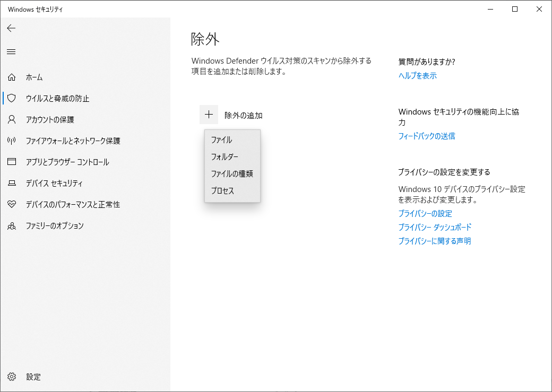
Task: Click the heart performance icon
Action: [x=12, y=204]
